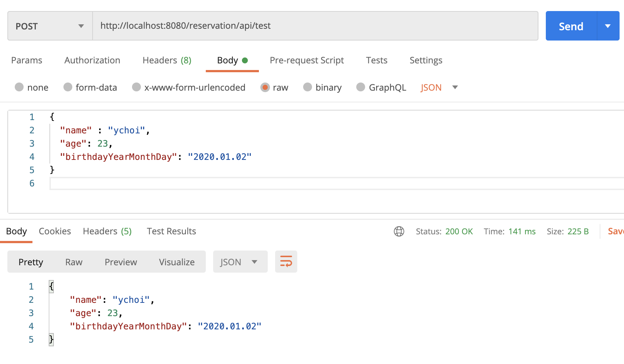Viewport: 624px width, 364px height.
Task: Choose the GraphQL body type radio
Action: click(x=361, y=87)
